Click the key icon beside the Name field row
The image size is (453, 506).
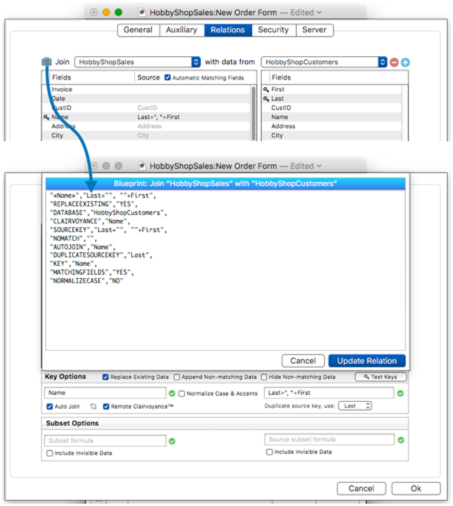click(x=46, y=117)
